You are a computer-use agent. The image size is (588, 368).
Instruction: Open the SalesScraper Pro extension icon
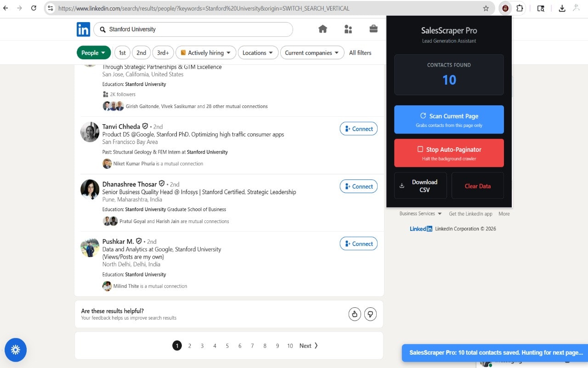click(505, 8)
